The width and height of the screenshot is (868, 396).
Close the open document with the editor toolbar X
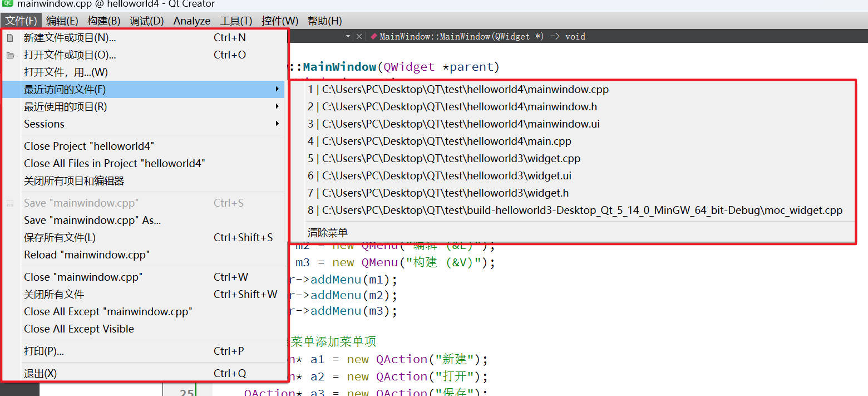tap(359, 36)
